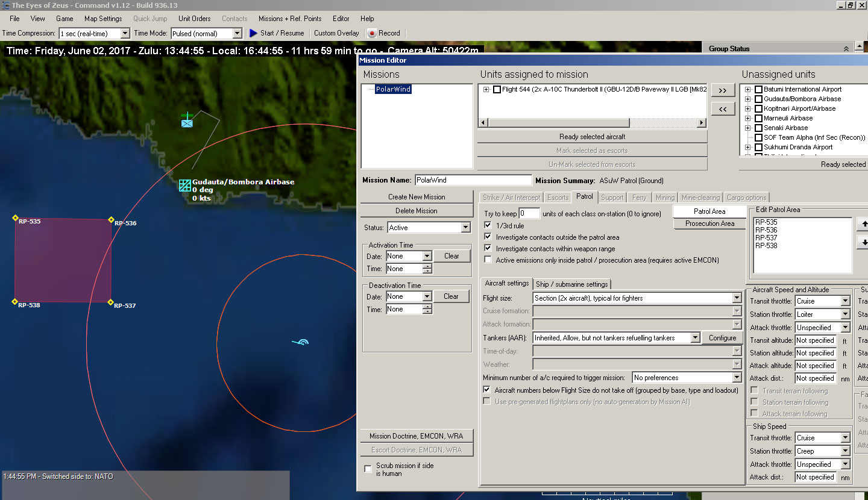
Task: Toggle Aircraft numbers below Flight Size checkbox
Action: [487, 390]
